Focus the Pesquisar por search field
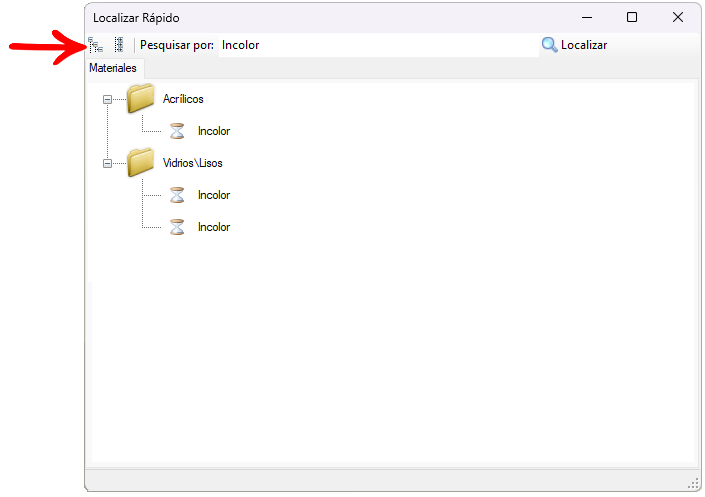The image size is (705, 497). pos(378,45)
